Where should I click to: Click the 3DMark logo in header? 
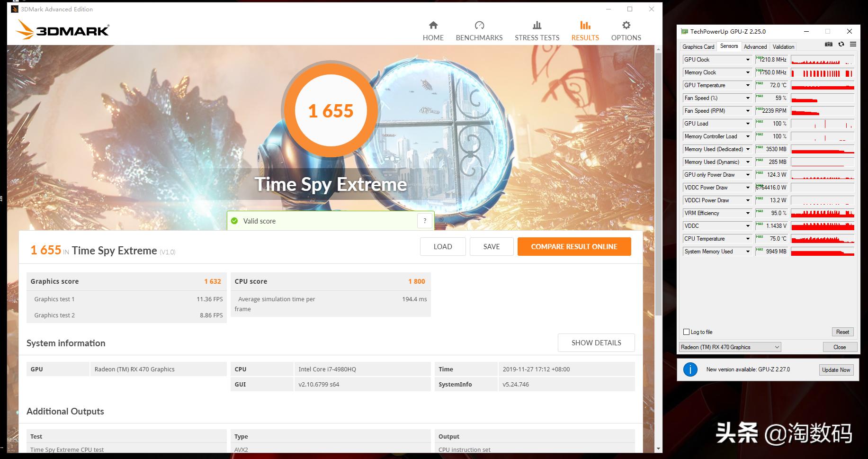[63, 29]
